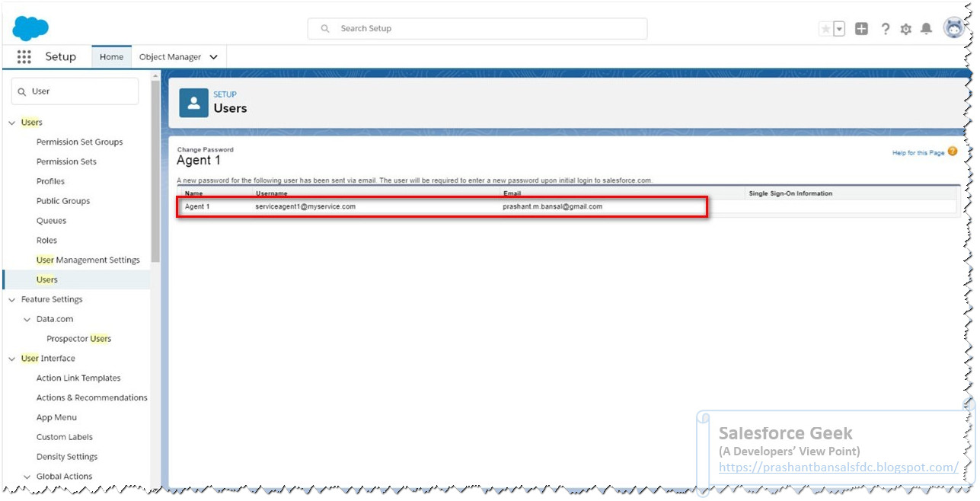Click the Users page header icon

click(x=193, y=103)
